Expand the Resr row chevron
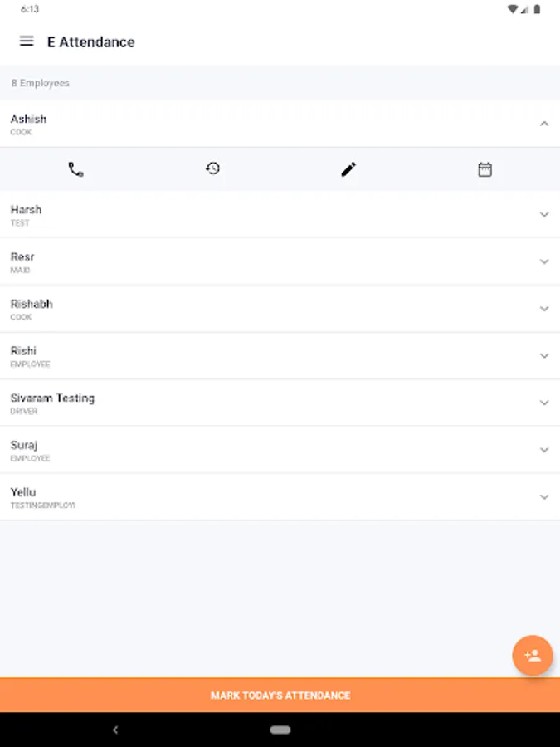Image resolution: width=560 pixels, height=747 pixels. click(x=543, y=261)
